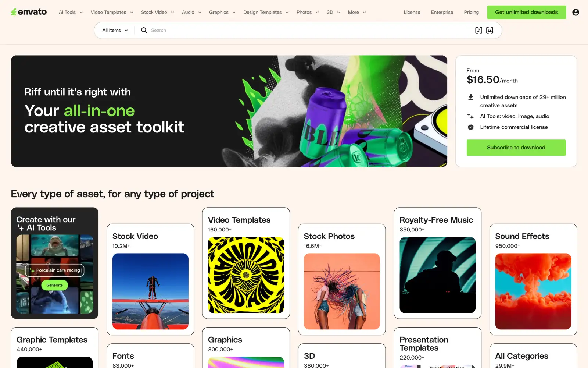588x368 pixels.
Task: Open the Fonts category heading
Action: pos(123,356)
